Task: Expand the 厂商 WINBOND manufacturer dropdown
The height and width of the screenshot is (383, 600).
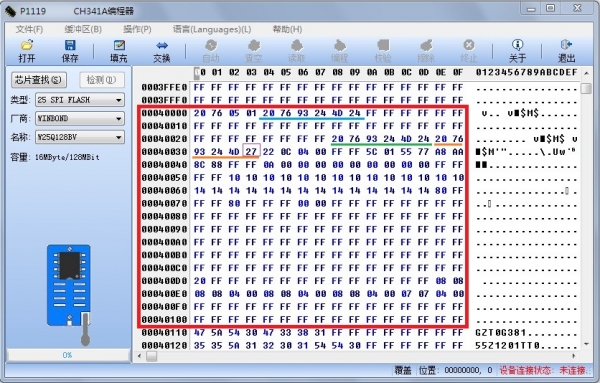Action: click(119, 119)
